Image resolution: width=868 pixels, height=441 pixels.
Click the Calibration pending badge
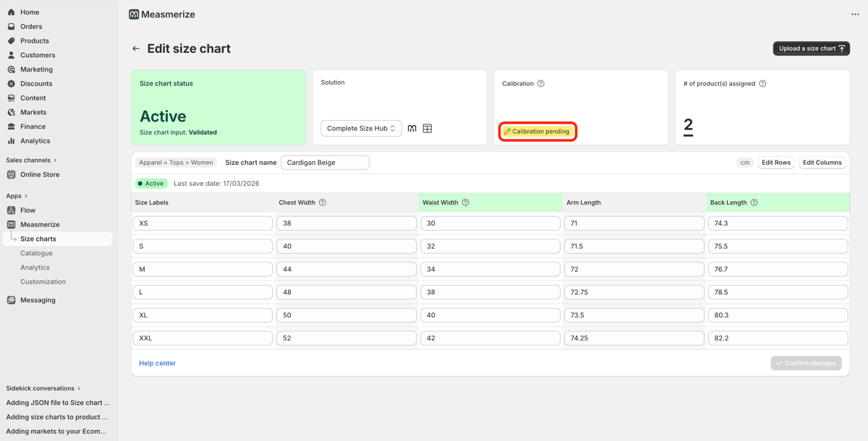(537, 132)
